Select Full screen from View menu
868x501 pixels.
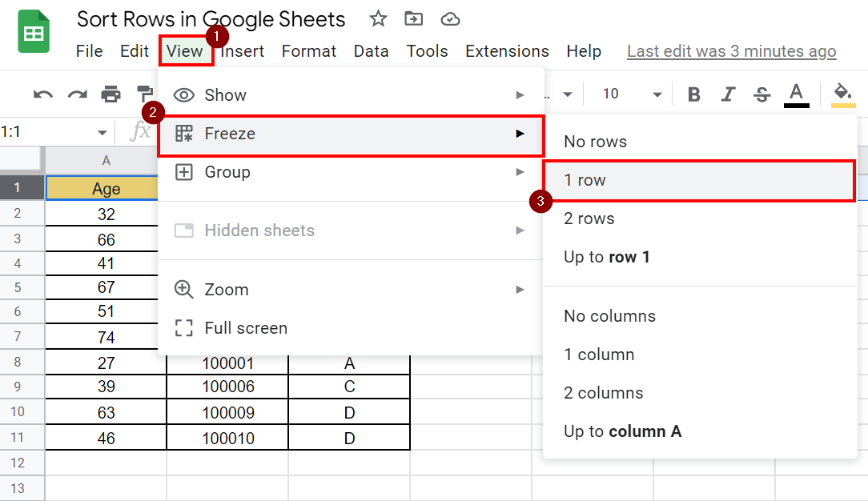coord(351,328)
